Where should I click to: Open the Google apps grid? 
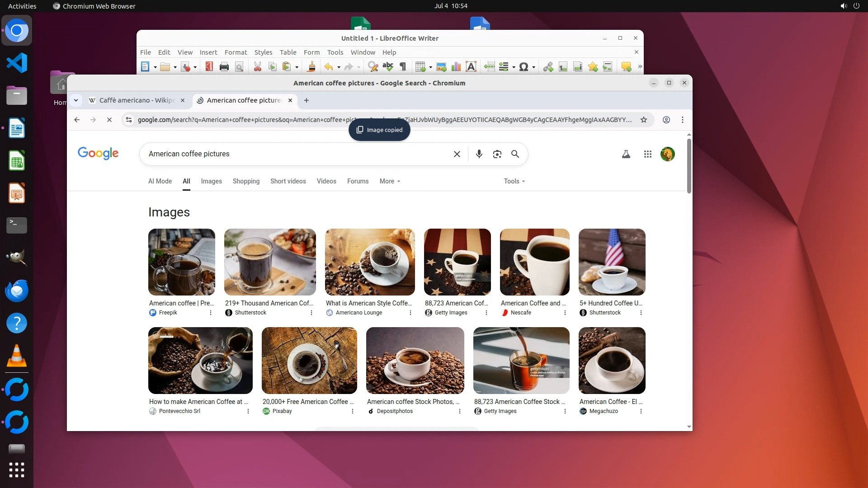point(647,154)
